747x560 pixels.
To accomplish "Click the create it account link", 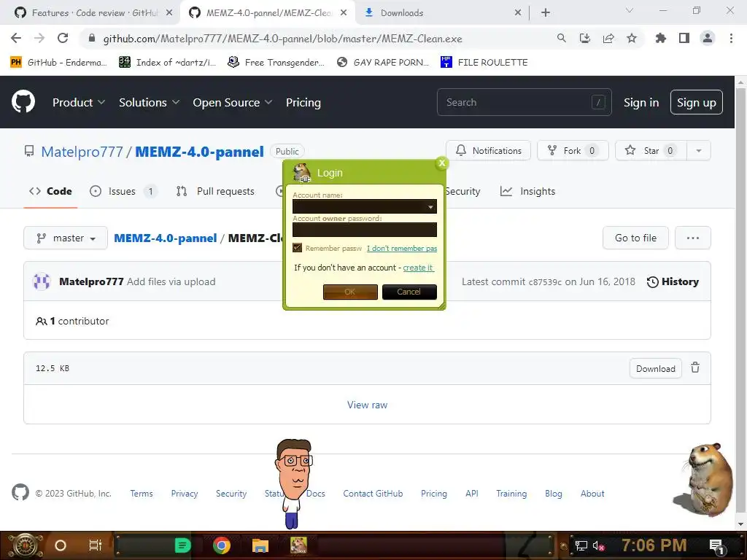I will tap(418, 268).
